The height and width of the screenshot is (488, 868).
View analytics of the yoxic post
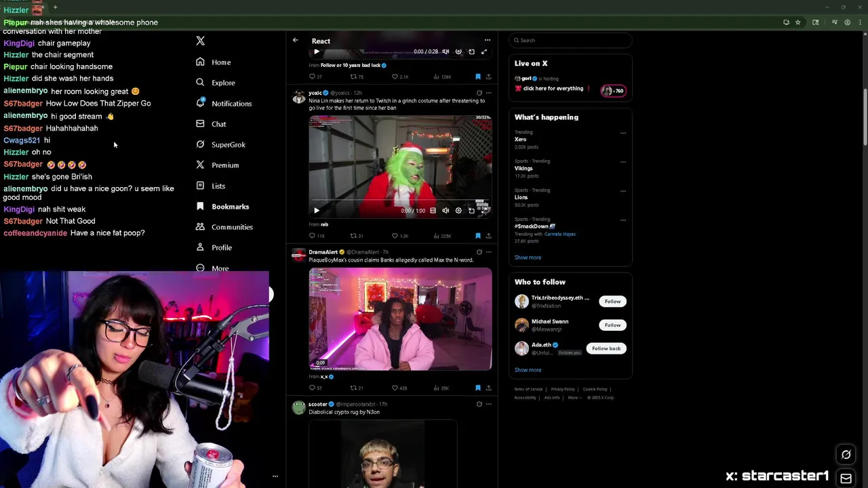[x=441, y=236]
